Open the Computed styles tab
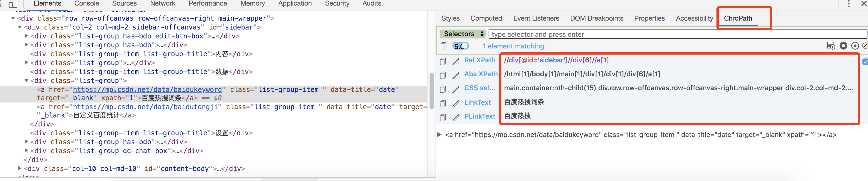The height and width of the screenshot is (181, 868). coord(486,18)
